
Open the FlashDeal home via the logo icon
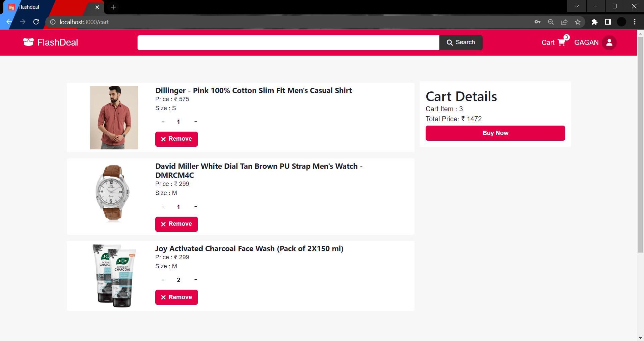coord(28,42)
